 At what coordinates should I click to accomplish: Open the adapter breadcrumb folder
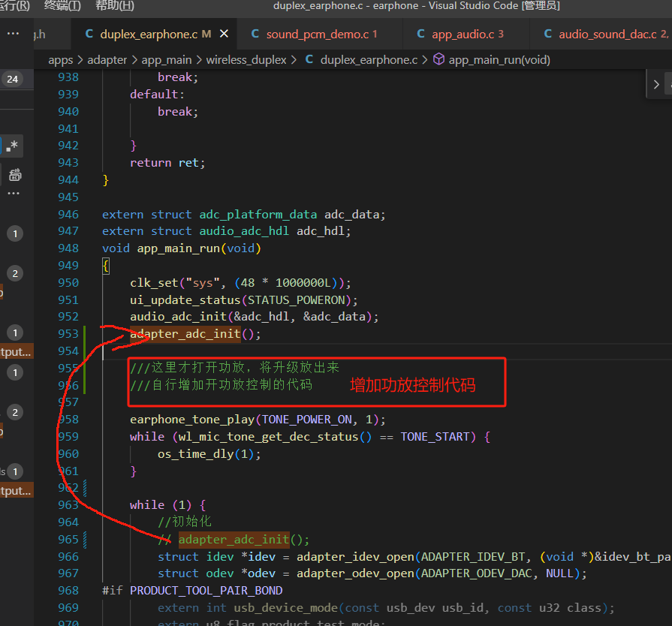pos(107,60)
